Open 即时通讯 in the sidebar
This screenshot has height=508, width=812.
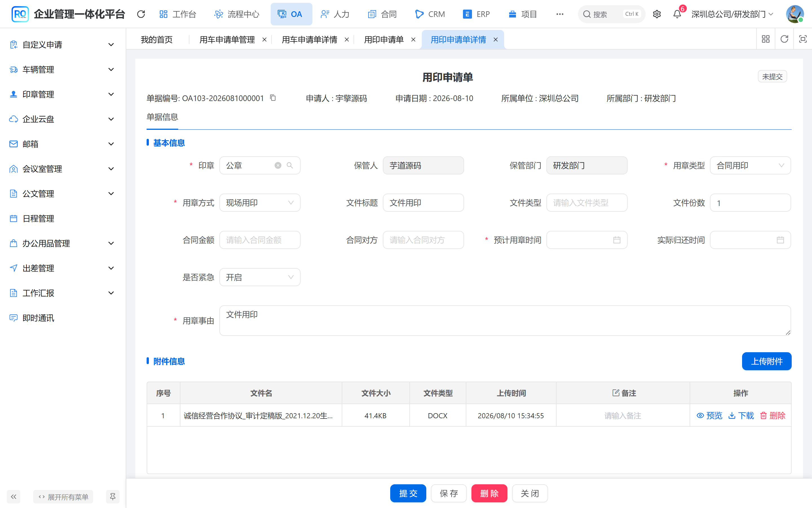pyautogui.click(x=63, y=318)
